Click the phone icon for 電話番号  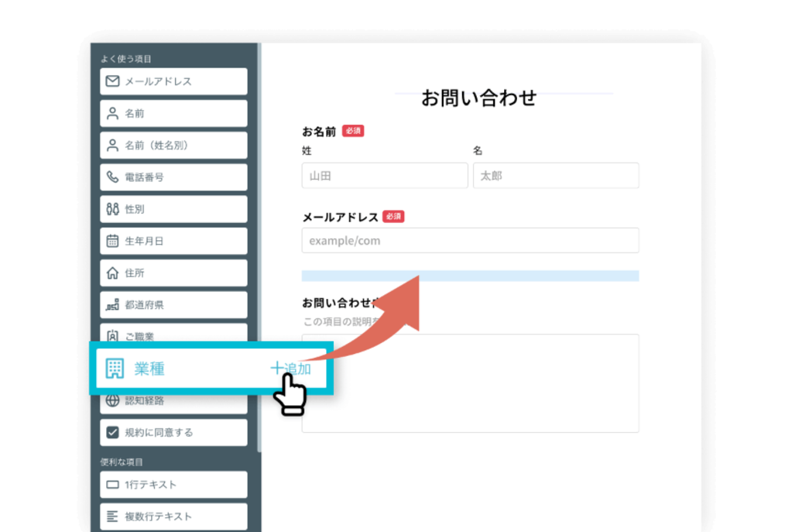(112, 177)
